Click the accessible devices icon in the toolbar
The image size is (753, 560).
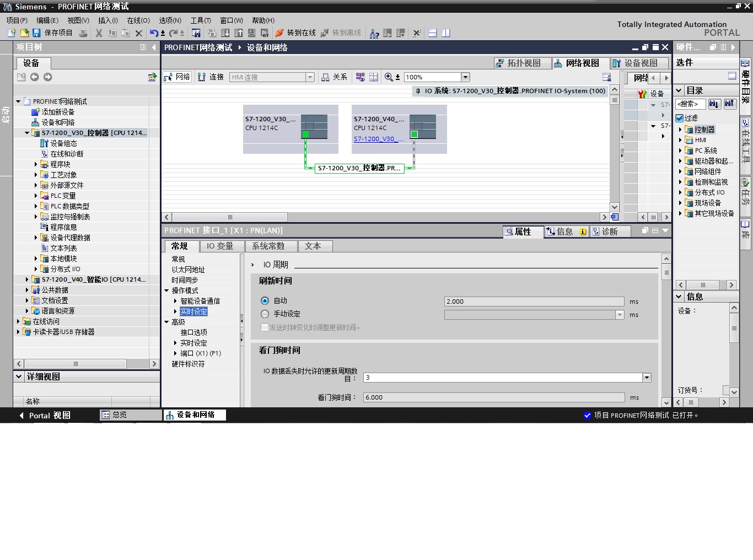click(x=374, y=33)
